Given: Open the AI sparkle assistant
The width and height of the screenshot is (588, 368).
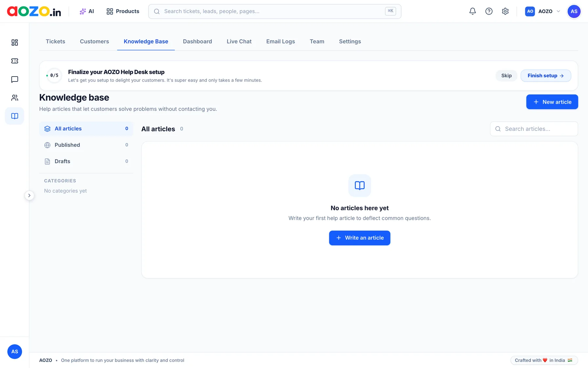Looking at the screenshot, I should click(x=87, y=11).
